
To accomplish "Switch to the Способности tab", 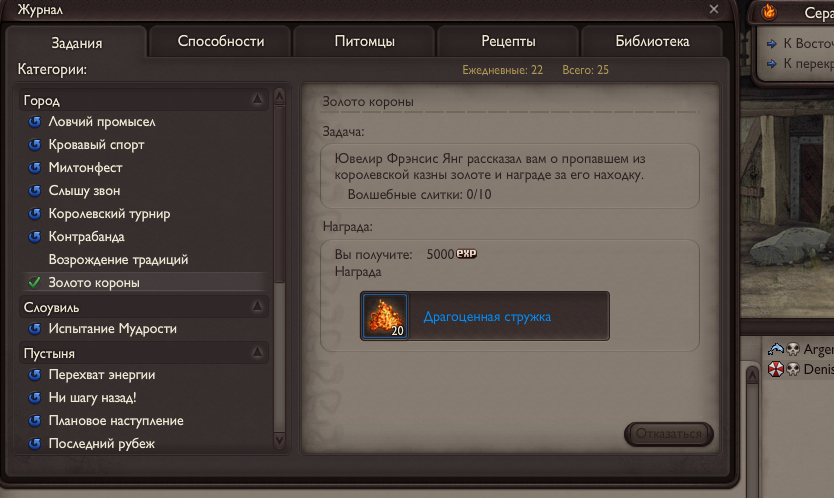I will (221, 41).
